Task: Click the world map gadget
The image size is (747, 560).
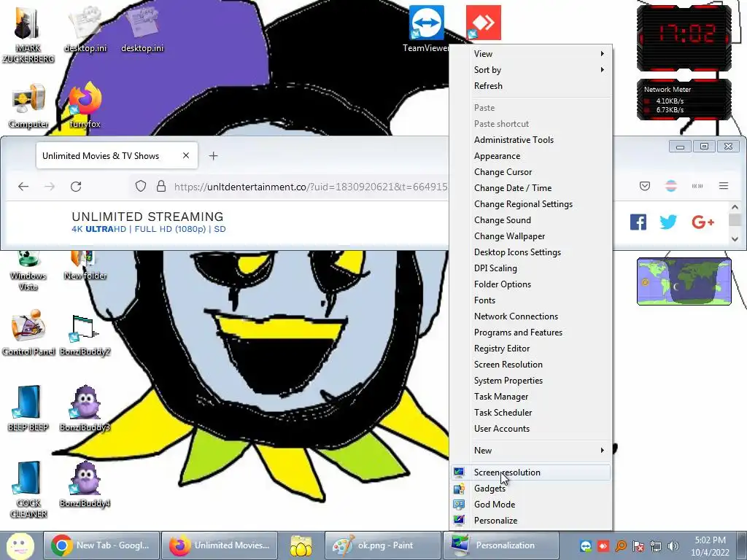Action: pos(684,281)
